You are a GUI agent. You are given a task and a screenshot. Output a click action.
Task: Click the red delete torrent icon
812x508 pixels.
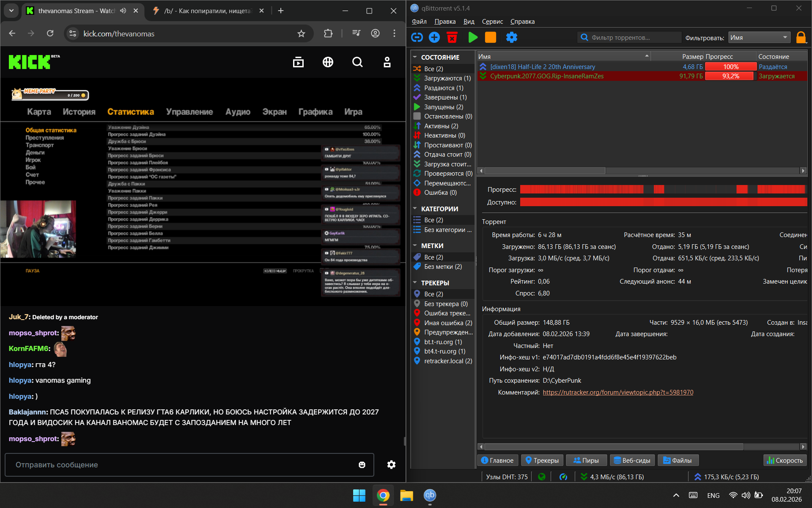pyautogui.click(x=452, y=38)
